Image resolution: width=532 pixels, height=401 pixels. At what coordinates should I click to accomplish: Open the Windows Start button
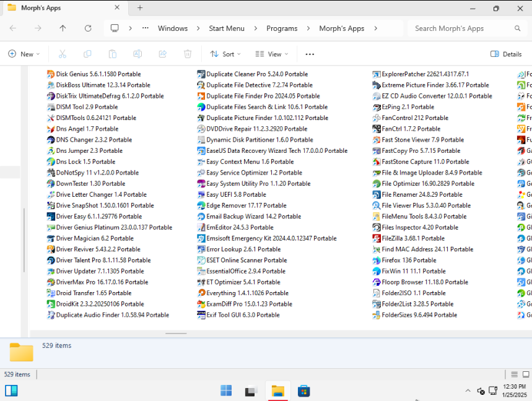point(226,391)
